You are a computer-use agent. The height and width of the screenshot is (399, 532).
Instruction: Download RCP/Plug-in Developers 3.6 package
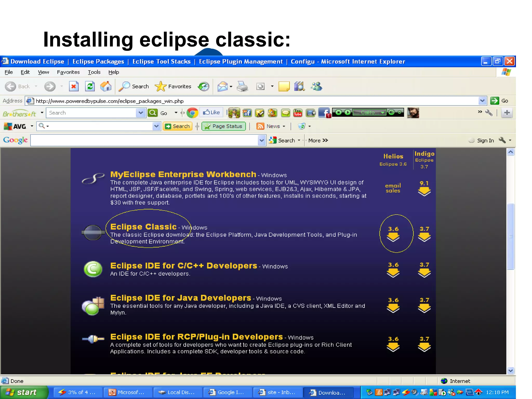(x=393, y=344)
